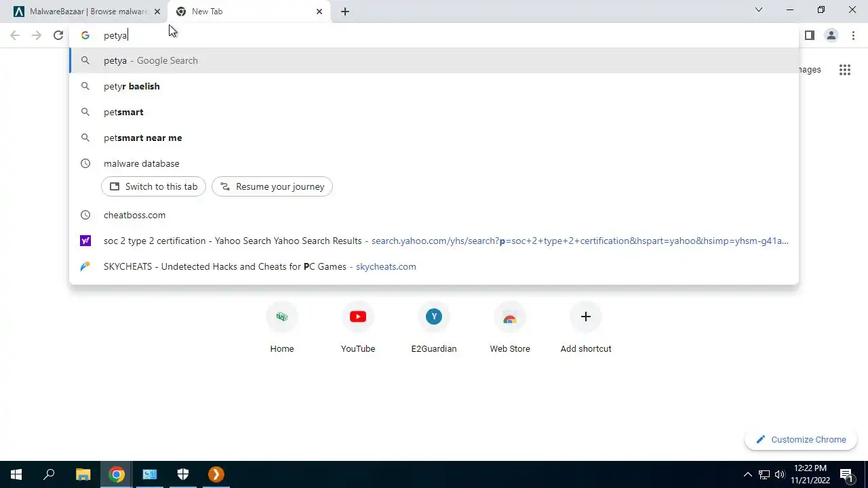
Task: Click the browser back arrow
Action: [15, 35]
